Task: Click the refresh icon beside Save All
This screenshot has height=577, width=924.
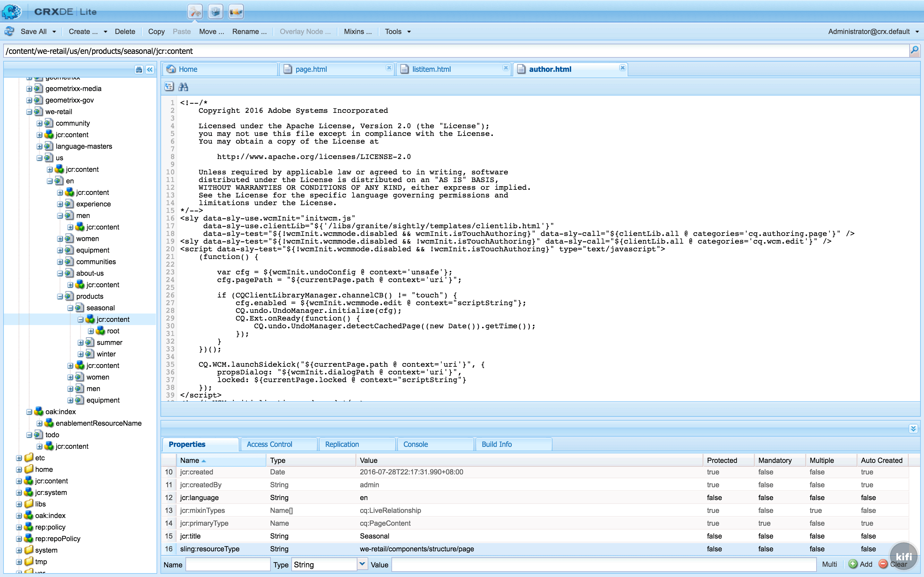Action: pos(9,32)
